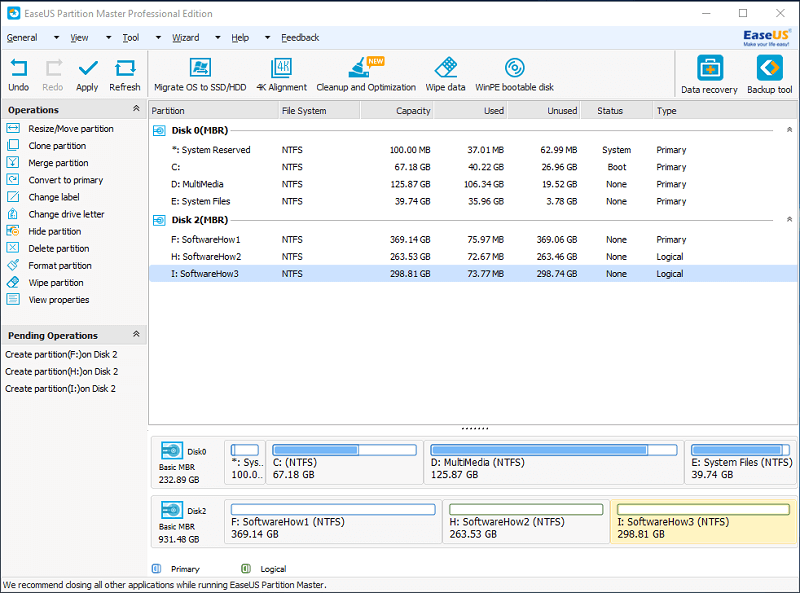Click the Undo toolbar icon
The width and height of the screenshot is (800, 593).
click(18, 74)
